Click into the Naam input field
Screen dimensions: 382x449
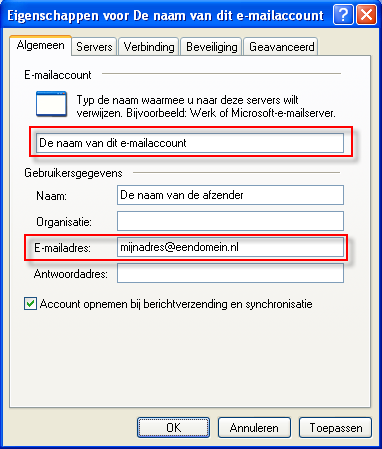click(230, 195)
